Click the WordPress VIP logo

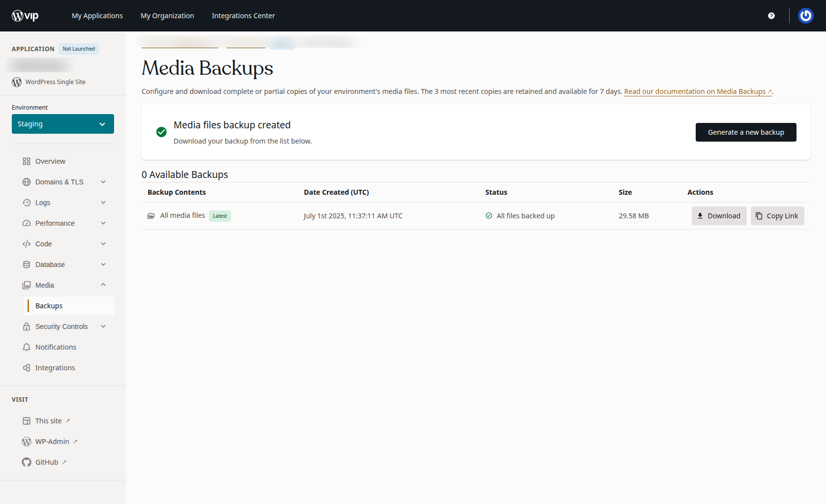tap(26, 15)
